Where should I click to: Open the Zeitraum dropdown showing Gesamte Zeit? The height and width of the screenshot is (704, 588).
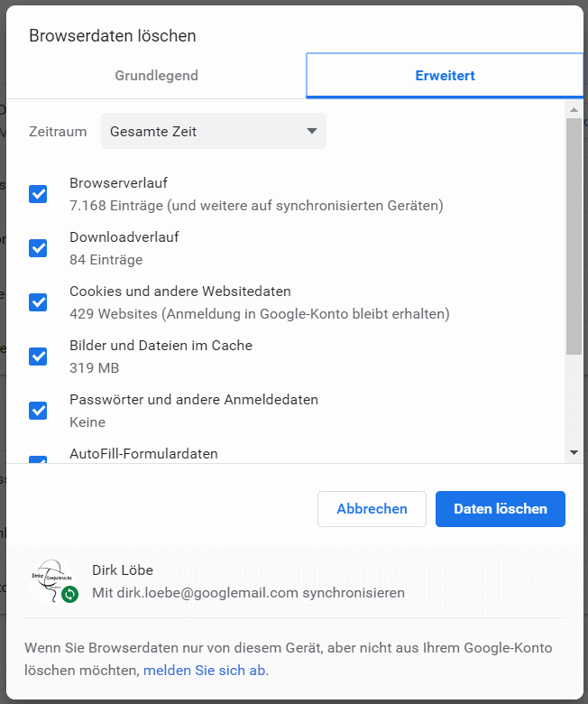coord(214,131)
